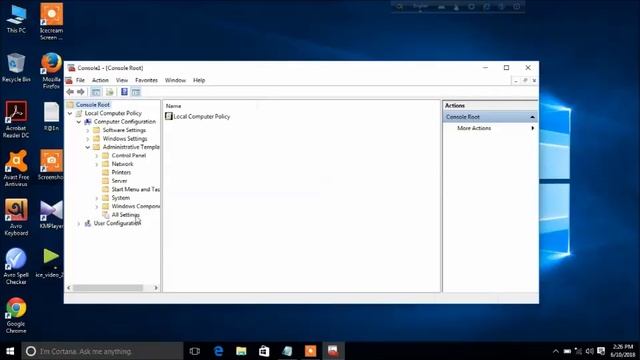Open the File menu
This screenshot has width=640, height=360.
(x=80, y=80)
